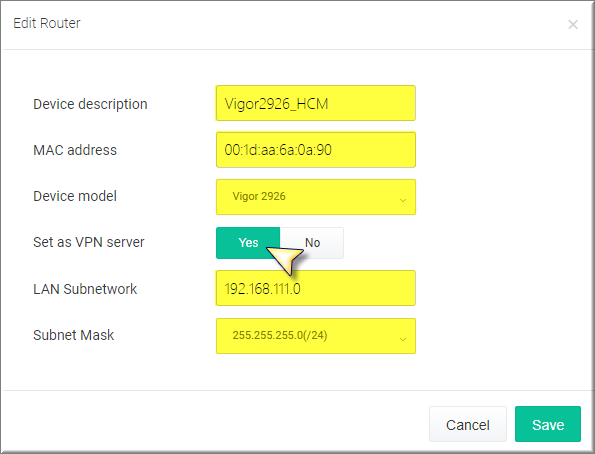Enable Set as VPN server with Yes
Screen dimensions: 595x454
coord(248,243)
